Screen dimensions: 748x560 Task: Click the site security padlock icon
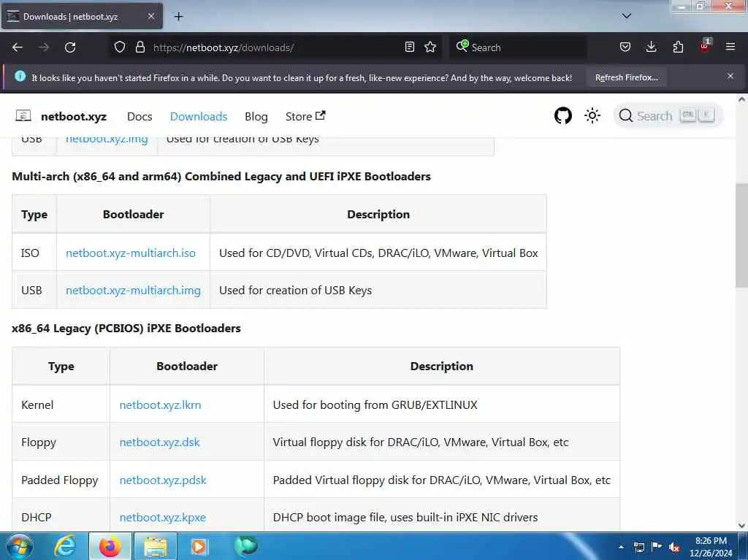point(140,47)
